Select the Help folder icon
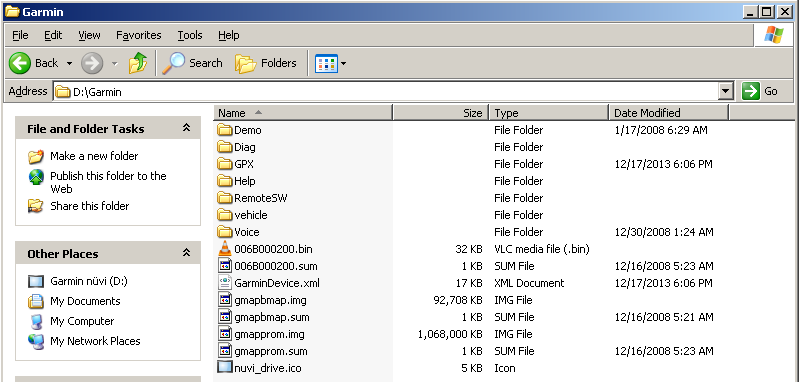 click(225, 181)
